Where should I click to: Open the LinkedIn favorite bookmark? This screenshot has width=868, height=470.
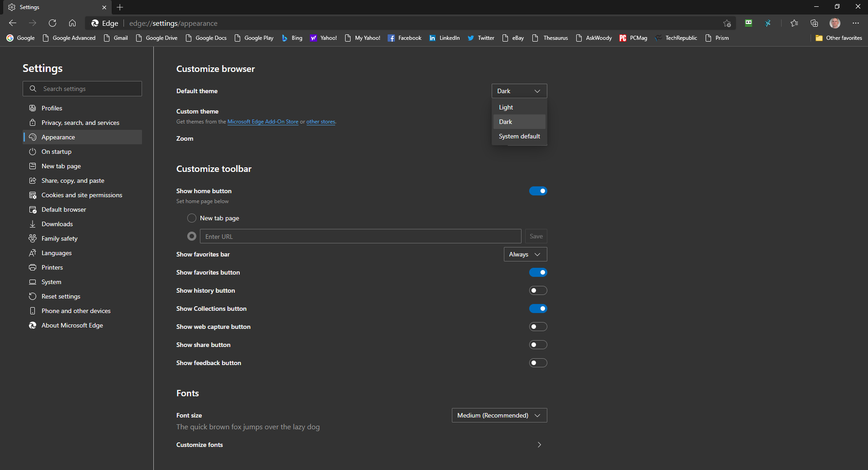coord(444,38)
